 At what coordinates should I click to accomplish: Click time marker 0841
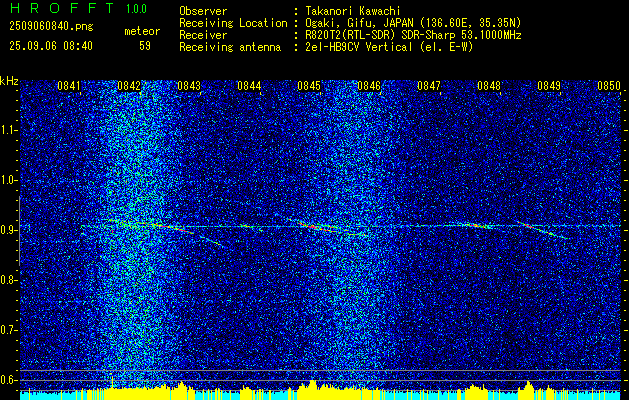tap(69, 86)
